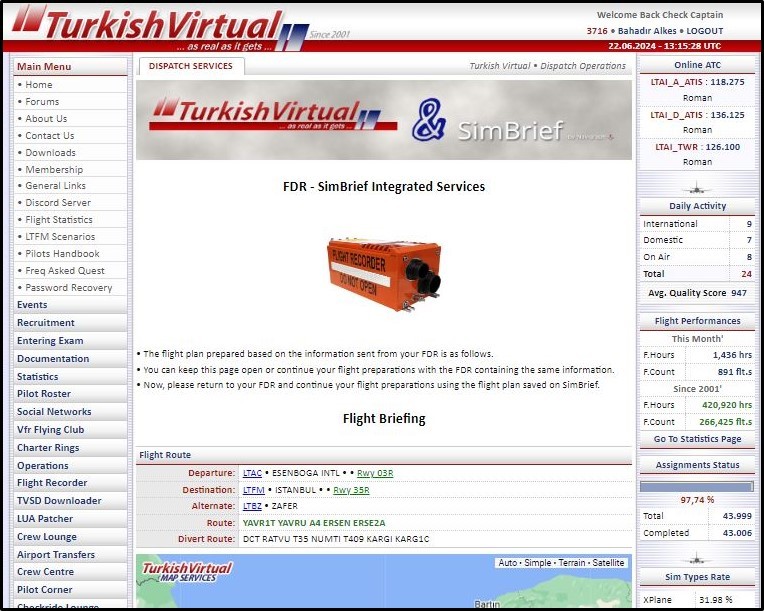The height and width of the screenshot is (611, 764).
Task: Open Flight Statistics menu item
Action: 58,220
